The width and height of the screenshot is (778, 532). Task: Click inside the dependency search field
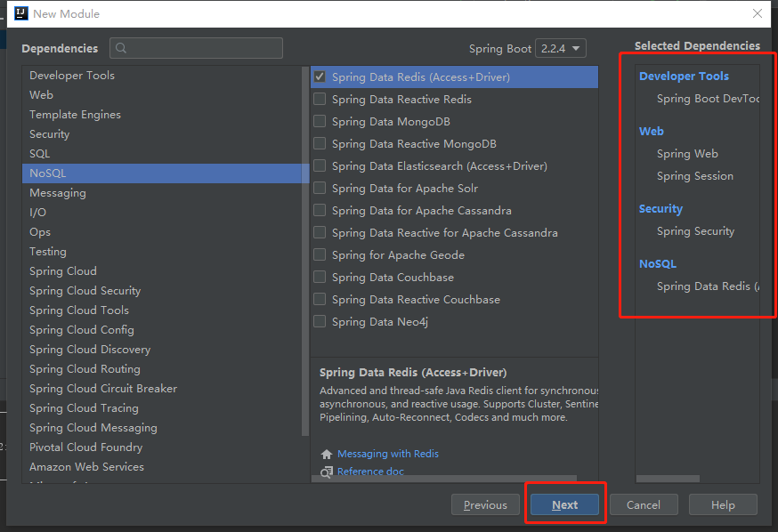(196, 48)
